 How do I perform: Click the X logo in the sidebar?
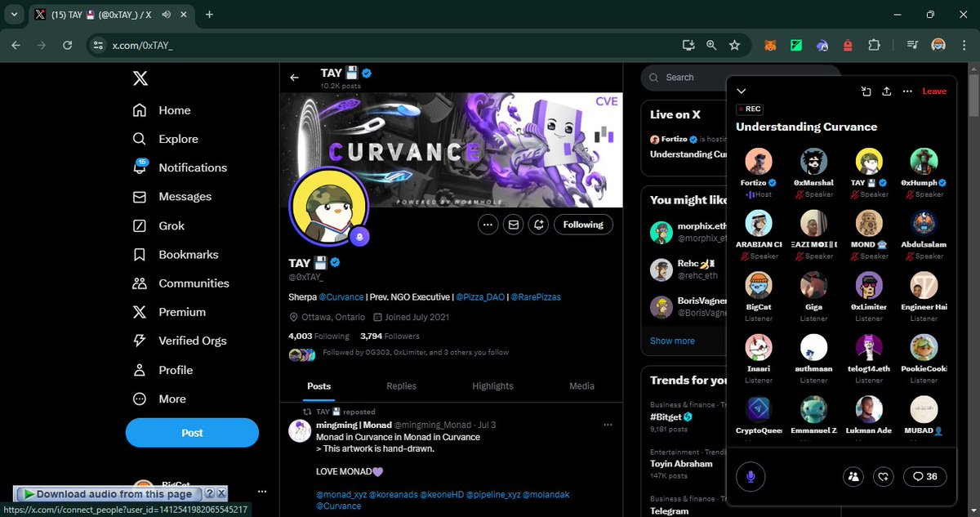coord(140,78)
